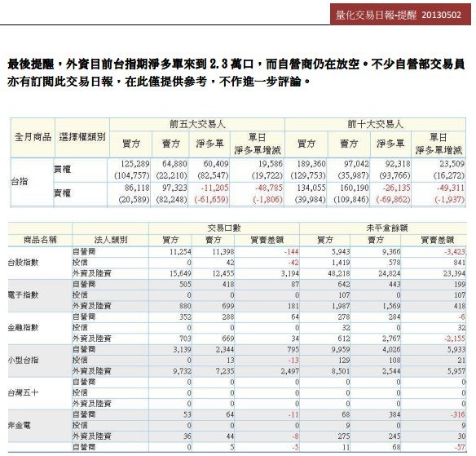The width and height of the screenshot is (476, 456).
Task: Click the 選擇權類別 header cell
Action: [82, 137]
